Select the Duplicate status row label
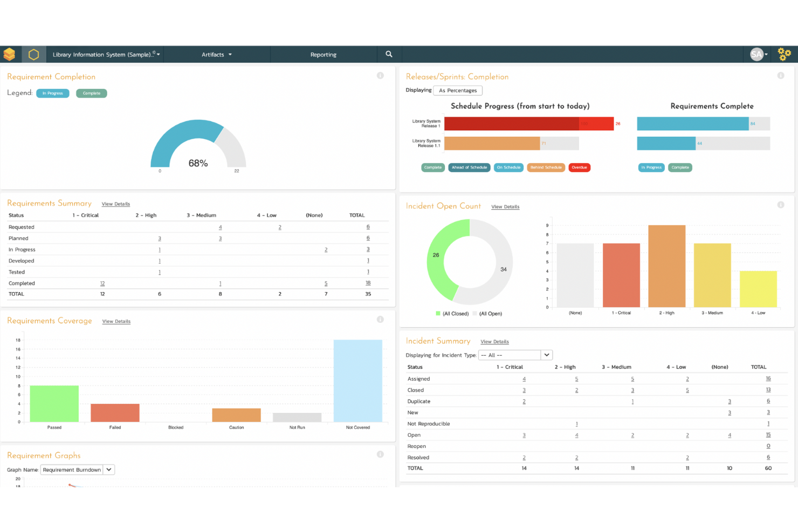 419,402
